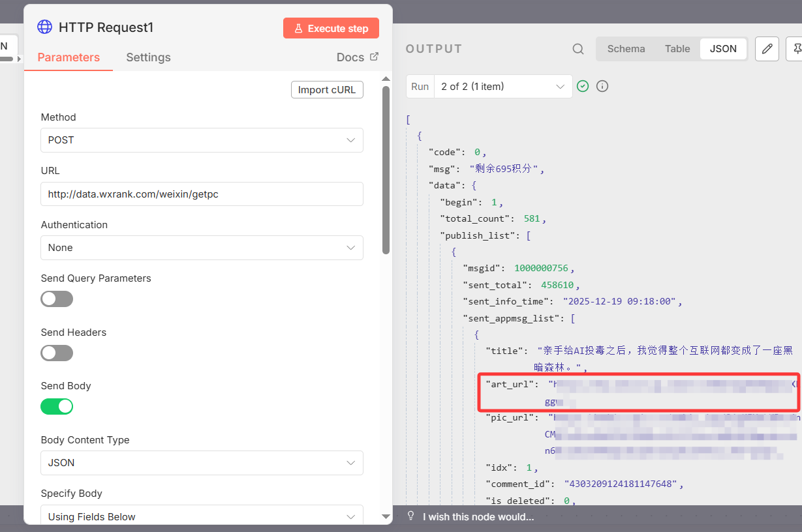This screenshot has width=802, height=532.
Task: Click the pin output data icon
Action: (796, 49)
